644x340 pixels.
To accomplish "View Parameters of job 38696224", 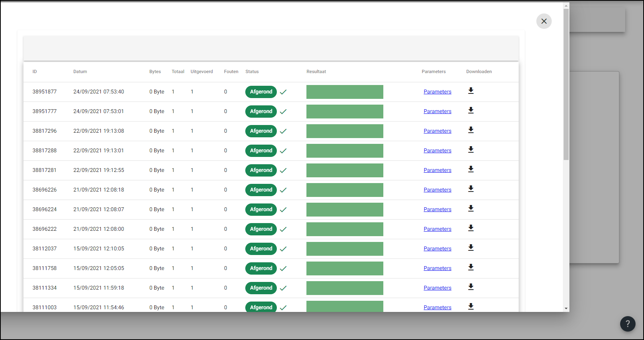I will click(x=437, y=210).
